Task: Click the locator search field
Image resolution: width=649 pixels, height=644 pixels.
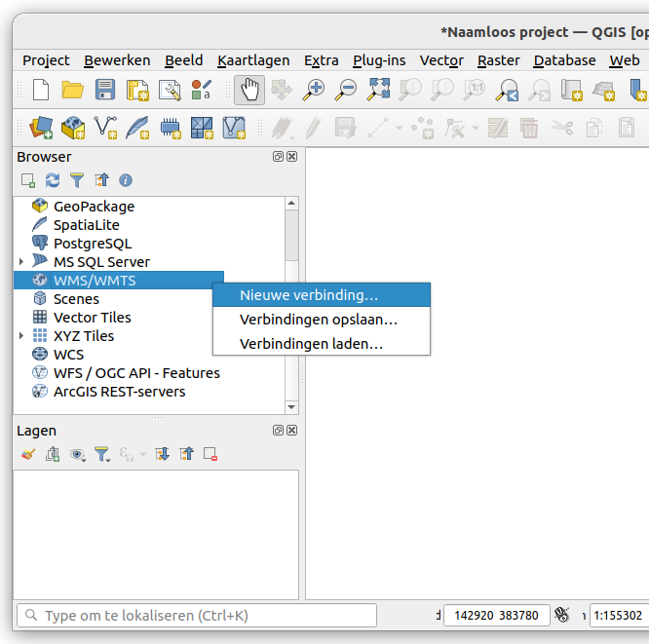Action: pyautogui.click(x=197, y=616)
